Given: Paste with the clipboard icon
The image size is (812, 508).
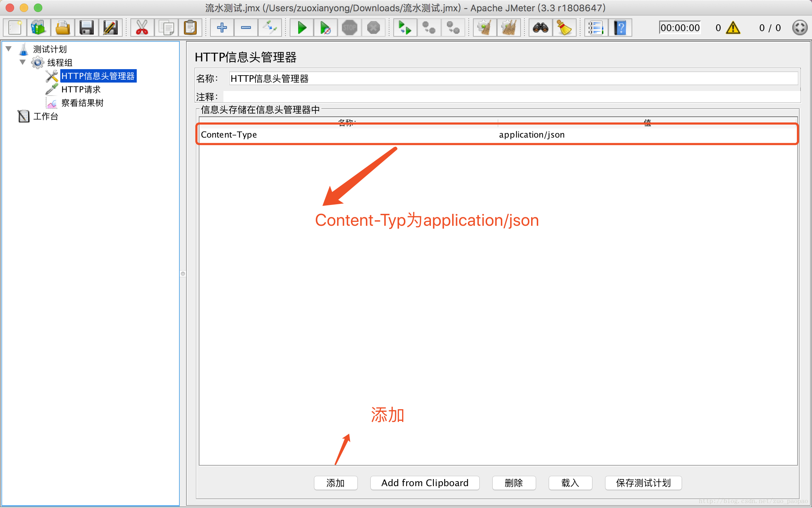Looking at the screenshot, I should point(190,28).
